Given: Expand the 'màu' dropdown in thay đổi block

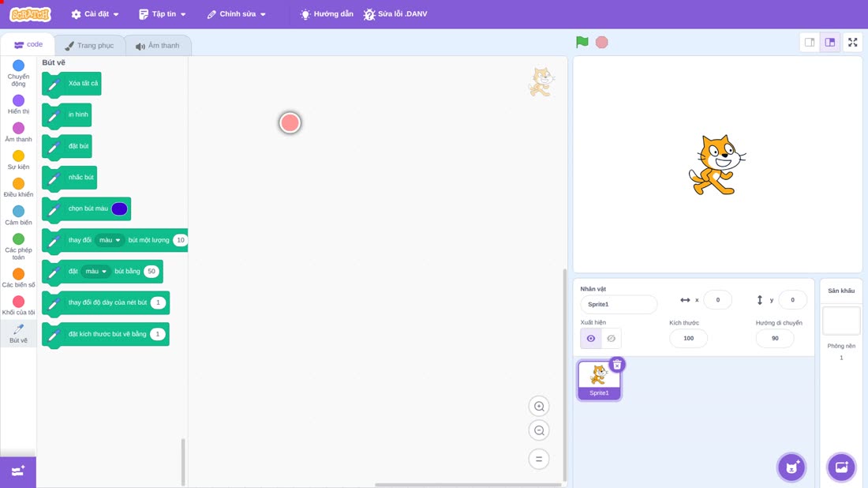Looking at the screenshot, I should (x=110, y=240).
